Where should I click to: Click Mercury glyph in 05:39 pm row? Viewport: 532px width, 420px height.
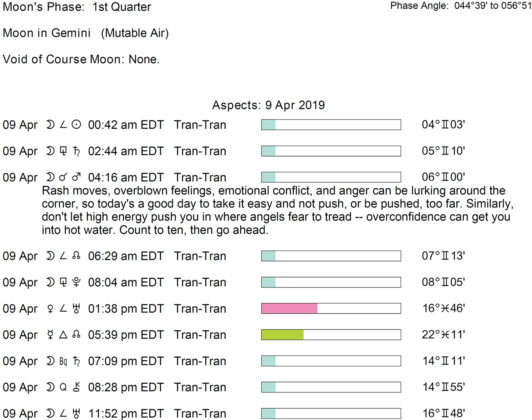[50, 335]
